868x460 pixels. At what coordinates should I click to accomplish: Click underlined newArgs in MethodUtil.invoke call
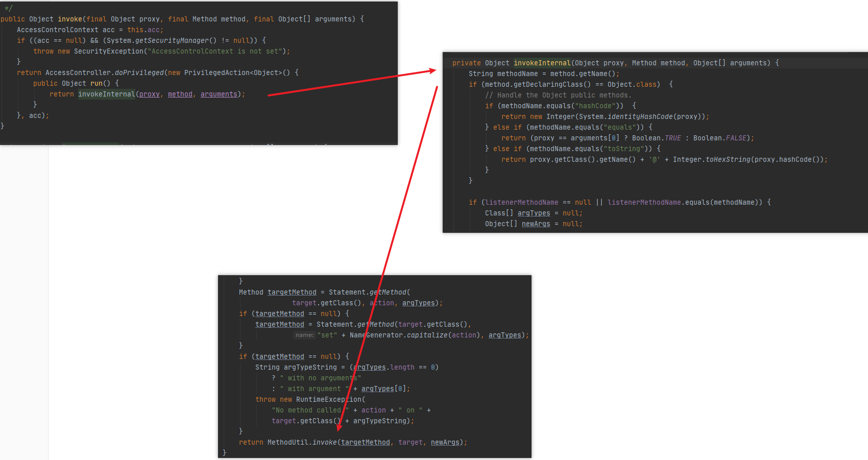tap(445, 443)
